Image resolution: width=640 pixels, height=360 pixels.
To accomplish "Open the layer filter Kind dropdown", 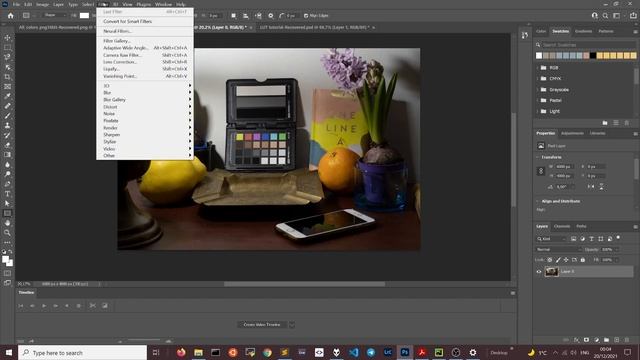I will click(x=551, y=239).
